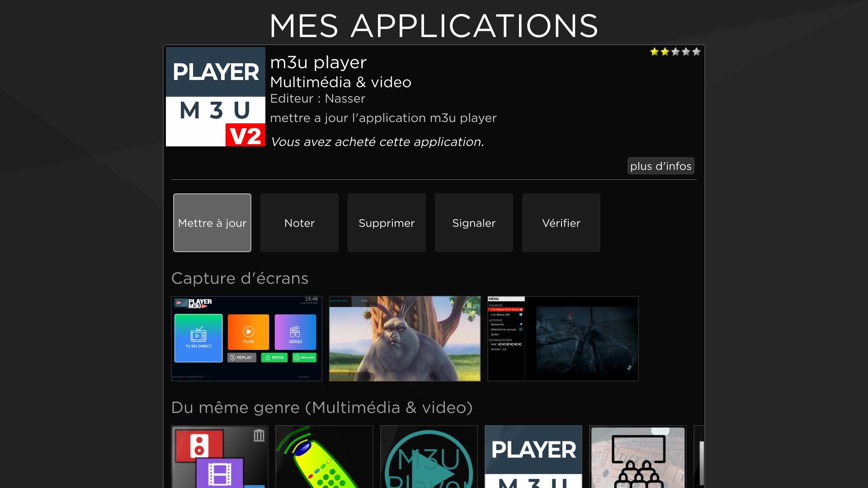Choose the Noter action
The width and height of the screenshot is (868, 488).
tap(299, 223)
